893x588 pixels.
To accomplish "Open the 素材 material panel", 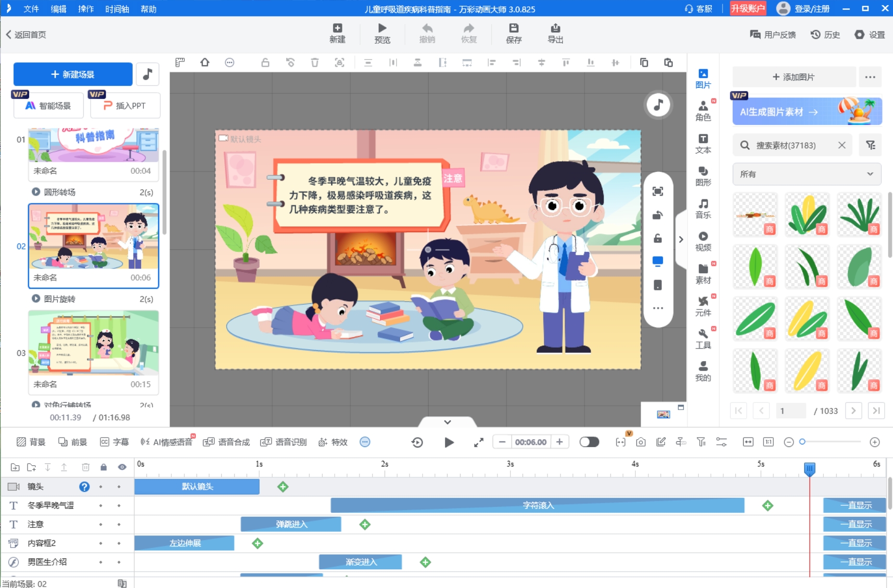I will (x=704, y=272).
